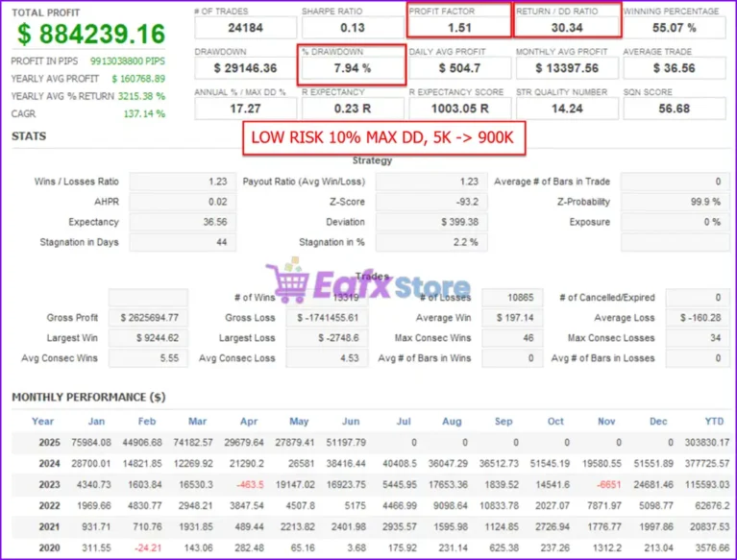Click the Year column header
The height and width of the screenshot is (560, 737).
tap(43, 422)
